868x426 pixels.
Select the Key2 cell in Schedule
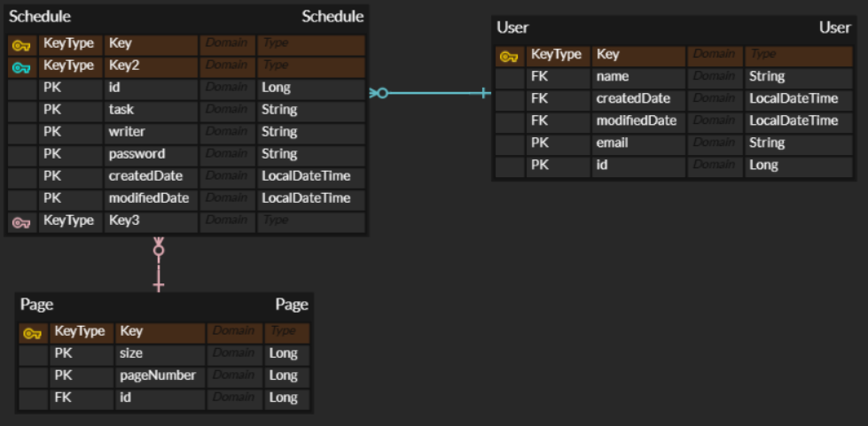[151, 67]
